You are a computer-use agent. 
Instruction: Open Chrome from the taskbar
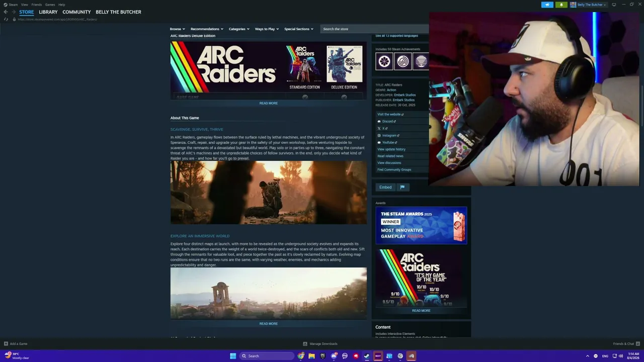(301, 356)
